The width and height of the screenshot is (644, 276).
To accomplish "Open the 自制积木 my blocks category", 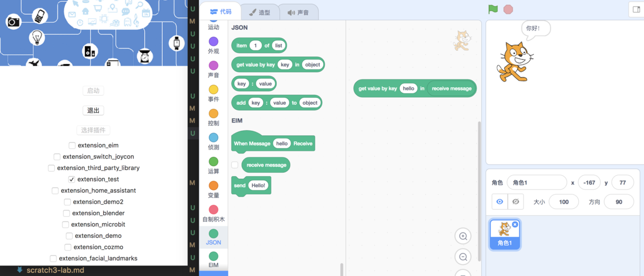I will 214,213.
